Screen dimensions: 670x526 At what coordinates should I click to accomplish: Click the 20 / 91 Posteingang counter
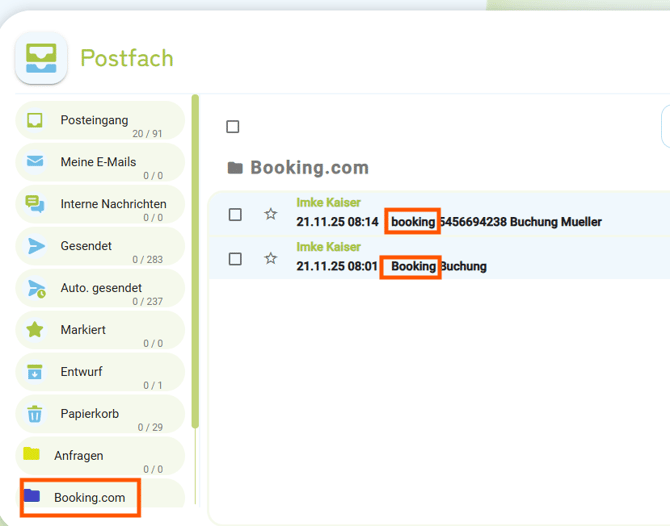147,134
